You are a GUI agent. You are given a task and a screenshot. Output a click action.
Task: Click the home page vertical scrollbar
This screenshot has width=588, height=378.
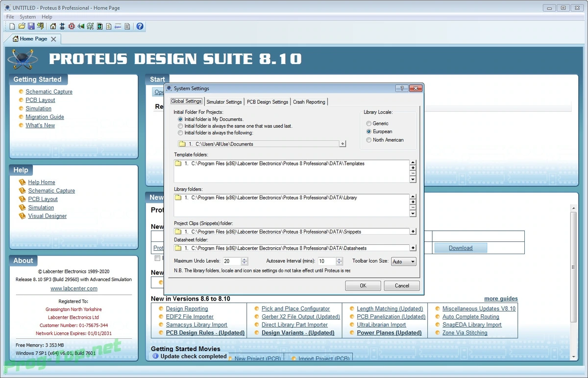[574, 282]
